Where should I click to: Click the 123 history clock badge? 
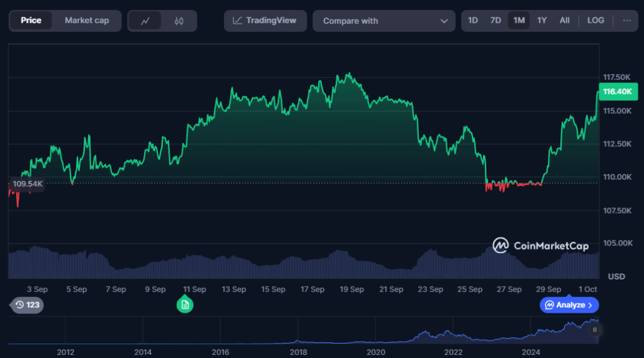[27, 305]
